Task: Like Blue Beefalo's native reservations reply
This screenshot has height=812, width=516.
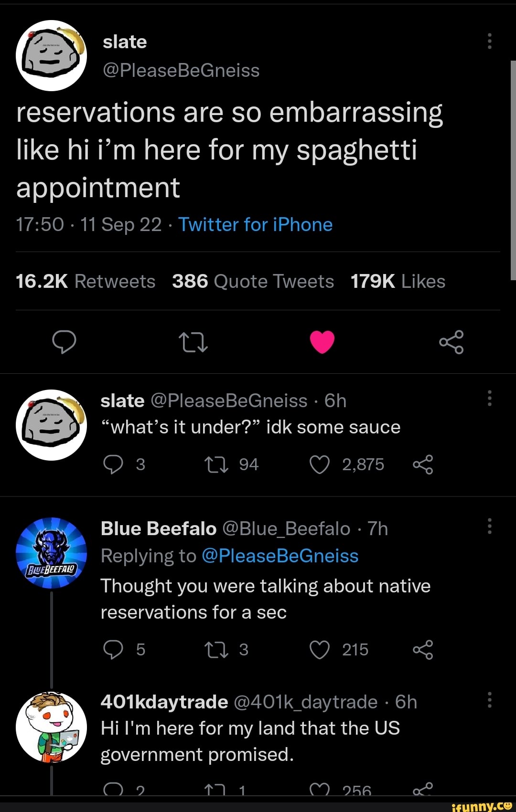Action: [x=320, y=650]
